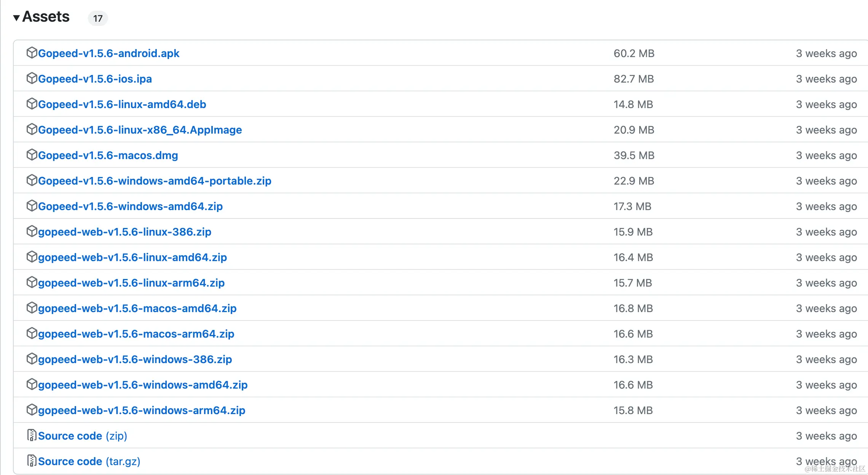Download Gopeed-v1.5.6-windows-amd64-portable.zip
Screen dimensions: 868x475
pos(155,181)
